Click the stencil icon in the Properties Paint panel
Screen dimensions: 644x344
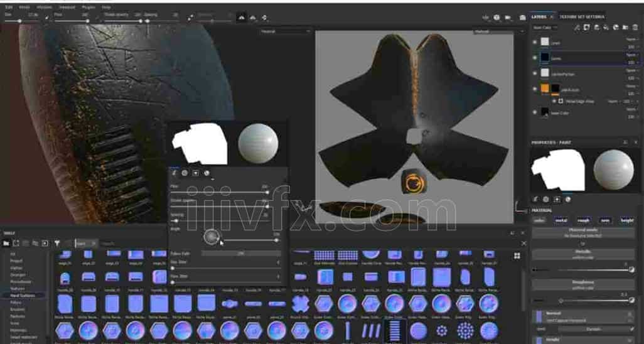[x=557, y=200]
